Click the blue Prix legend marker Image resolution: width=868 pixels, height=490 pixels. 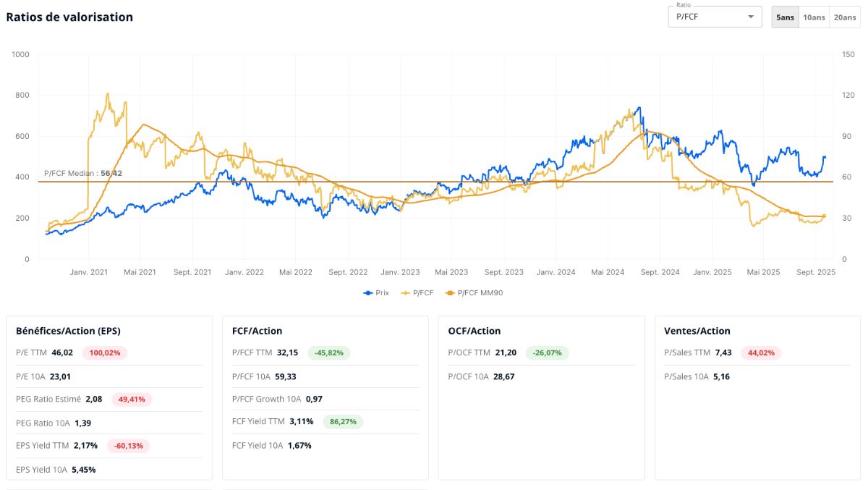368,293
